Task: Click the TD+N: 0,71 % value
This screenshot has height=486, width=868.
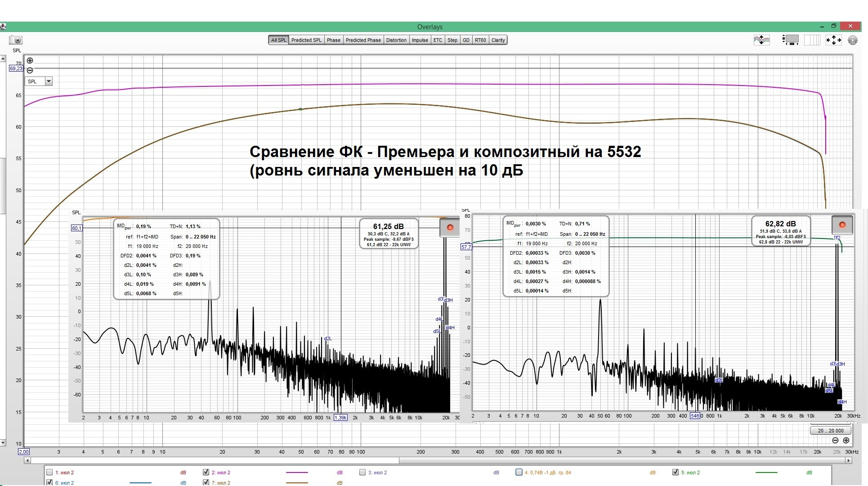Action: pyautogui.click(x=582, y=224)
